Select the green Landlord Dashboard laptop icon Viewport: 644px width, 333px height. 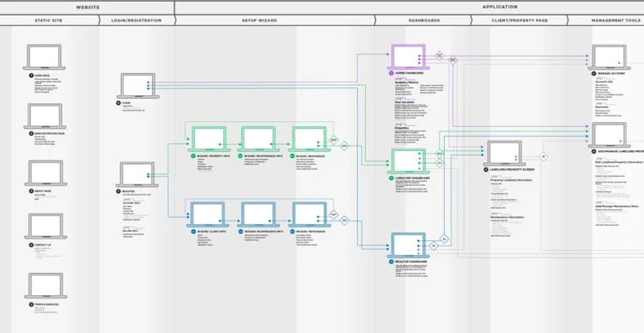pyautogui.click(x=408, y=161)
